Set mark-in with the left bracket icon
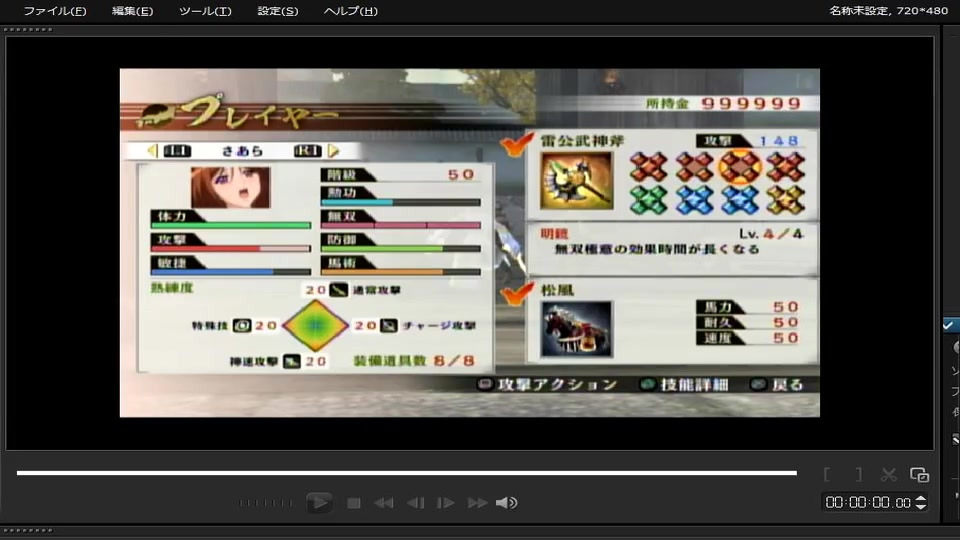Screen dimensions: 960x540 point(827,474)
